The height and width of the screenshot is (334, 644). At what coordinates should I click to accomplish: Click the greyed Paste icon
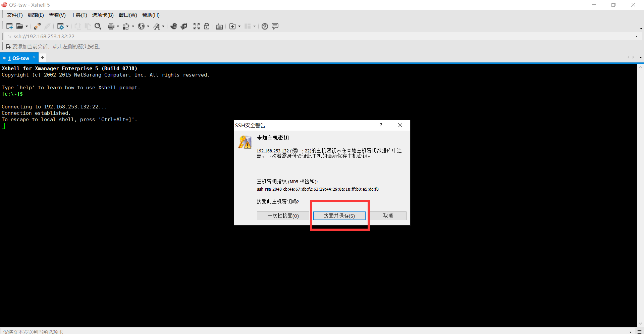pos(88,26)
